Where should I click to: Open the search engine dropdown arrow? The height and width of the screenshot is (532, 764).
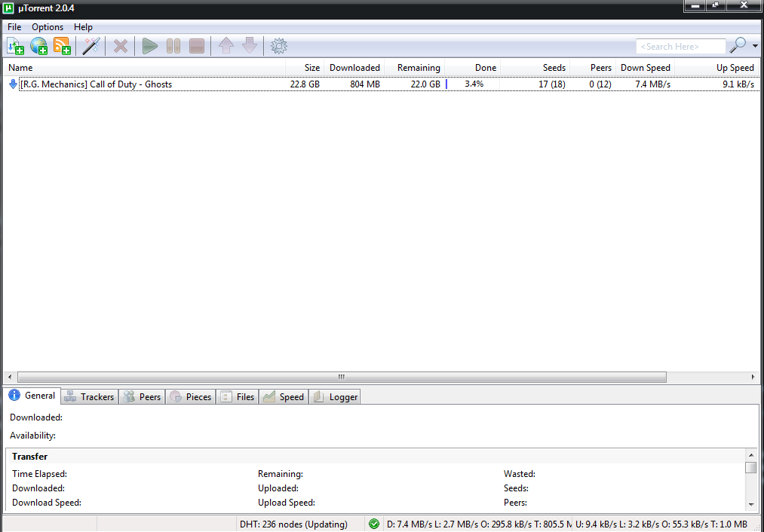(755, 46)
